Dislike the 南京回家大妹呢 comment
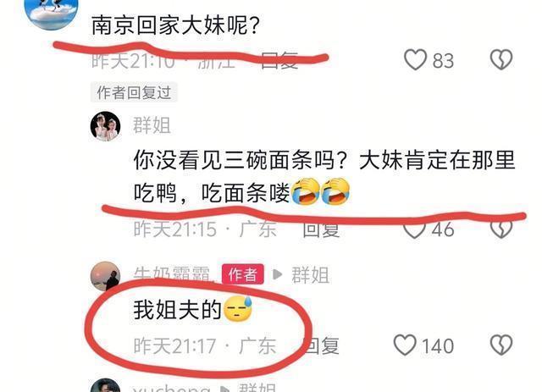This screenshot has width=542, height=392. pos(501,60)
